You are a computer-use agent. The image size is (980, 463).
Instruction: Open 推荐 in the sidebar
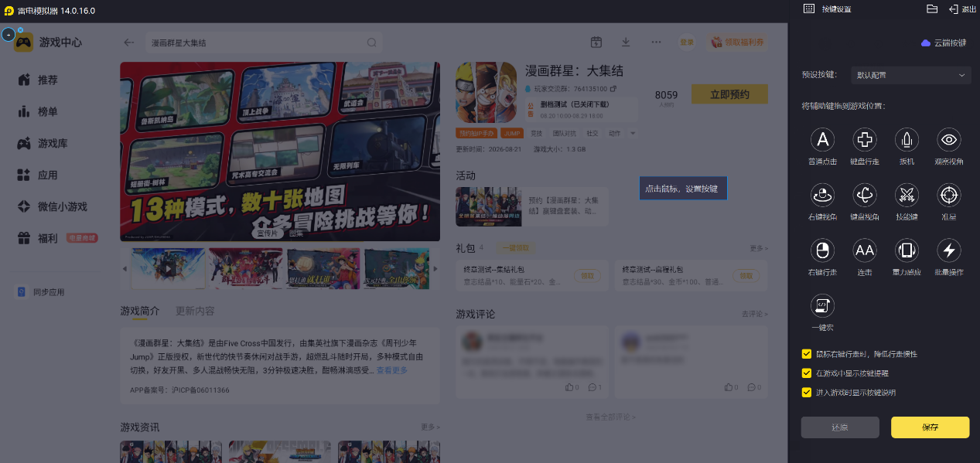(47, 80)
